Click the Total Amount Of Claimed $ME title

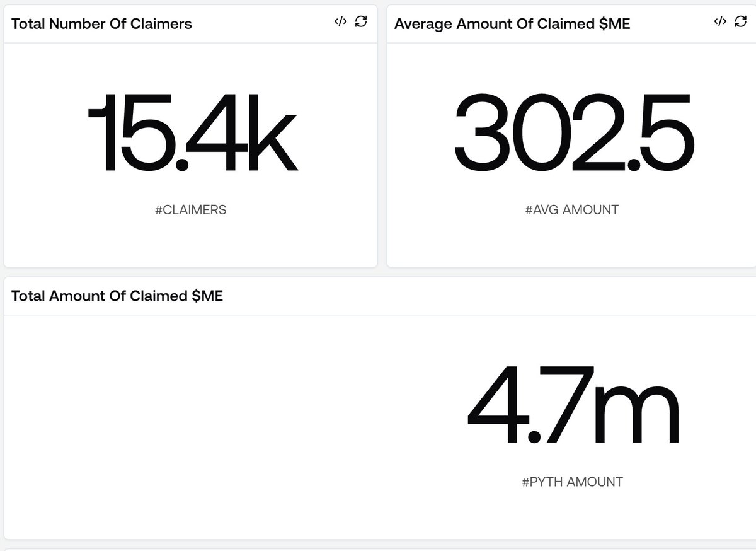click(117, 296)
